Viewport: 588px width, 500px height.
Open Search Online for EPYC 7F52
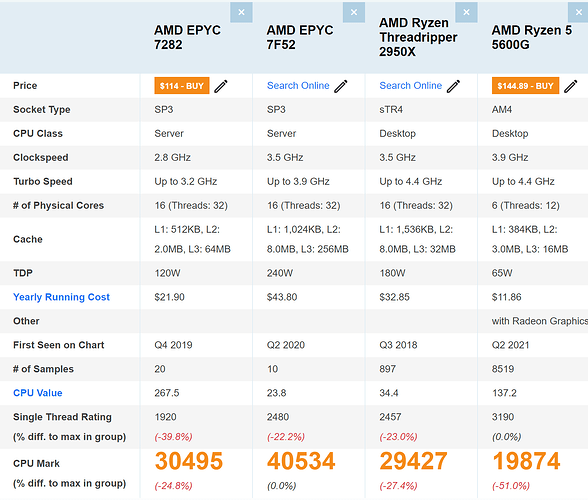coord(298,86)
